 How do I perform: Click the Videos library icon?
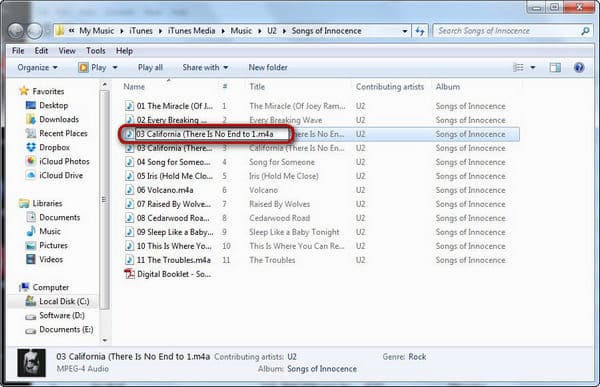(31, 259)
